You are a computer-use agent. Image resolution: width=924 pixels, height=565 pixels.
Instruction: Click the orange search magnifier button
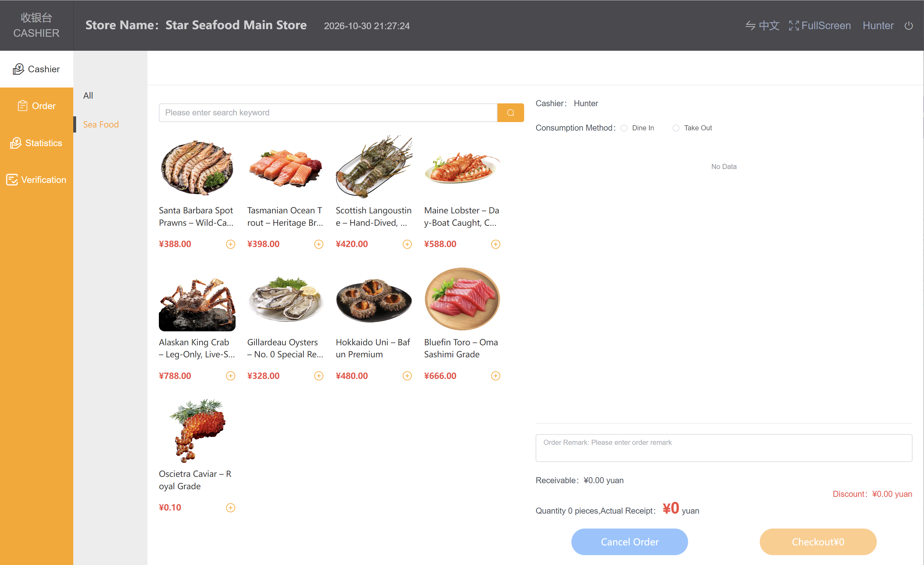511,113
